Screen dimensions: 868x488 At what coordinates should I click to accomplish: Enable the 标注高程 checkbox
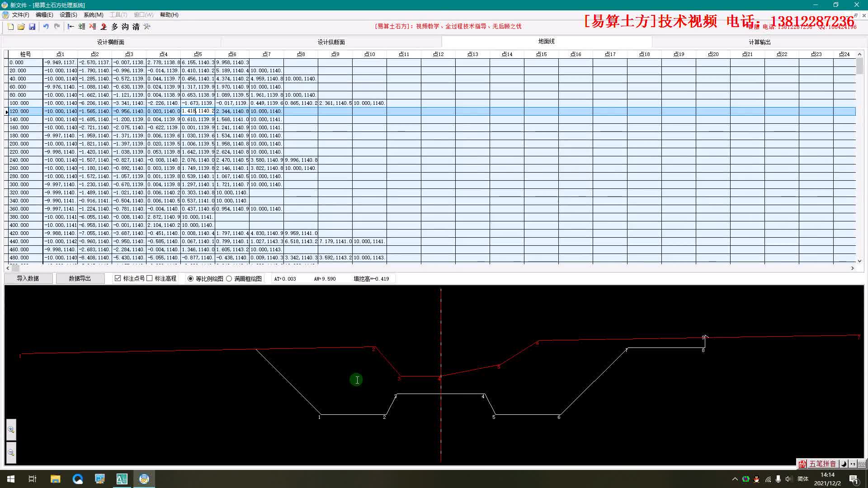pos(150,278)
